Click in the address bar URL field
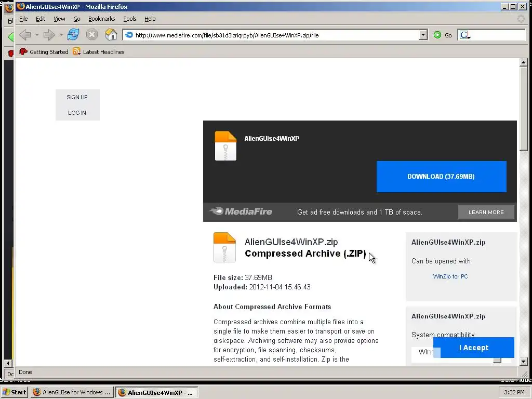Image resolution: width=532 pixels, height=399 pixels. [275, 35]
